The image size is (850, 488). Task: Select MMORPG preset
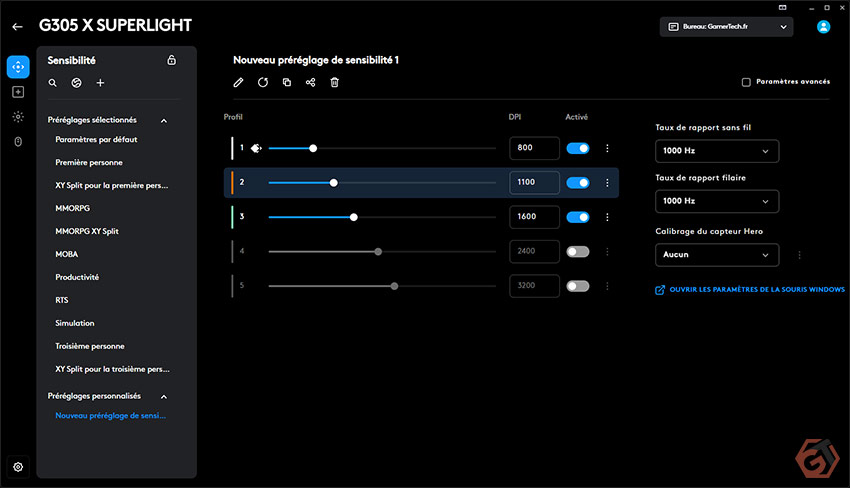[x=73, y=208]
